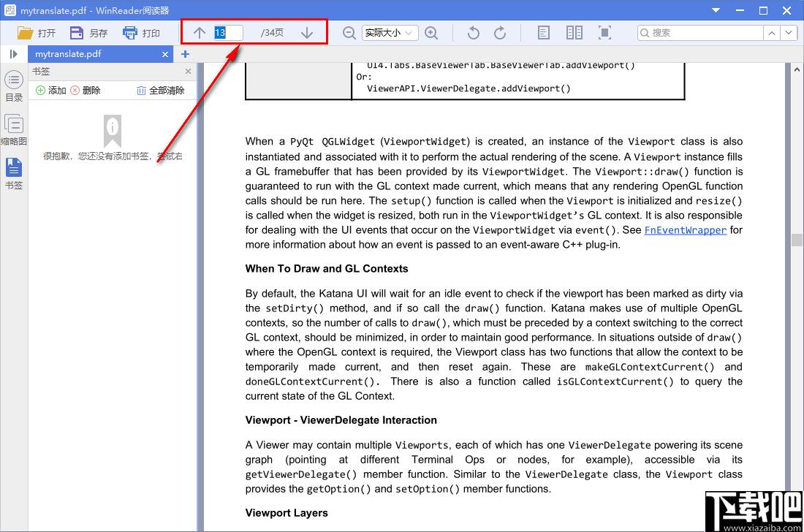Click the 'Viewport Layers' heading

286,513
